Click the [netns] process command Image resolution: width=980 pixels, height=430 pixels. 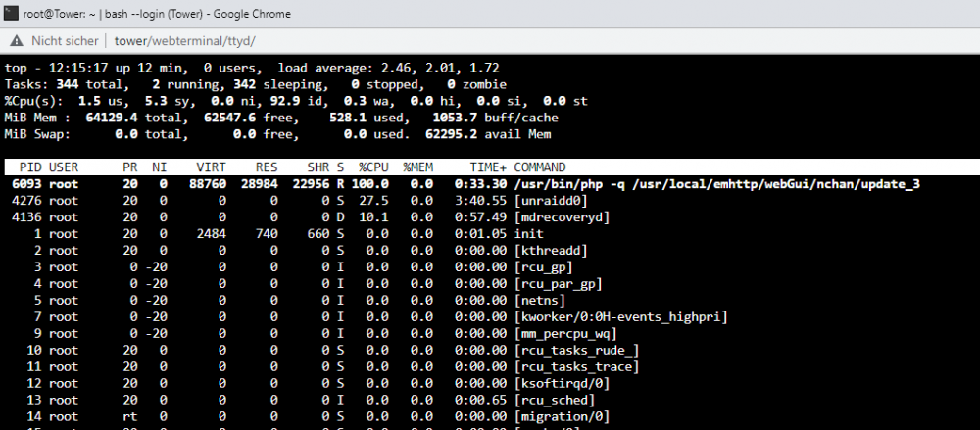(540, 300)
